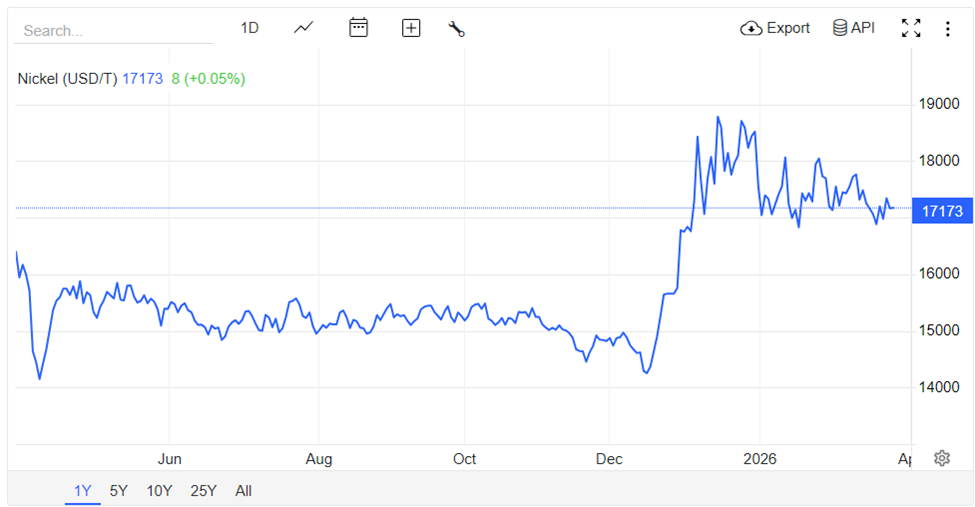Screen dimensions: 975x507
Task: Open the calendar date range picker
Action: point(358,28)
